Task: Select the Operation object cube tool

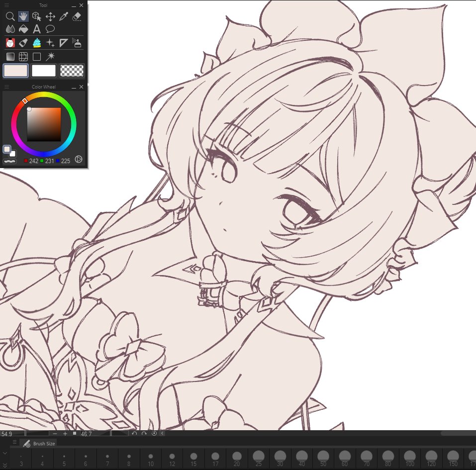Action: (37, 16)
